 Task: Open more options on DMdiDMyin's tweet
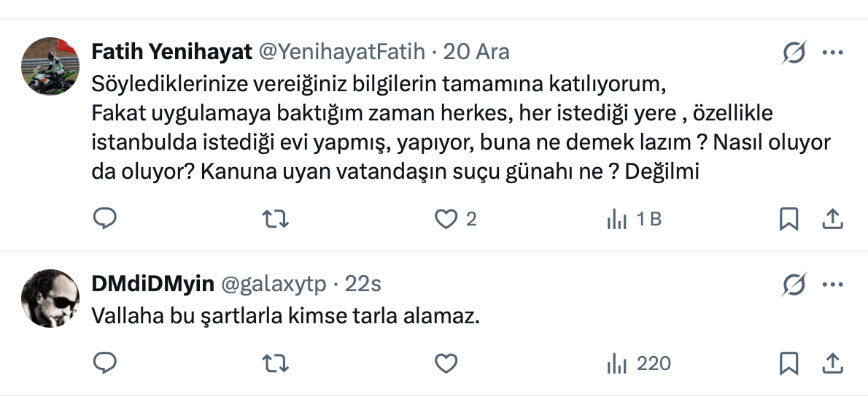[x=833, y=285]
